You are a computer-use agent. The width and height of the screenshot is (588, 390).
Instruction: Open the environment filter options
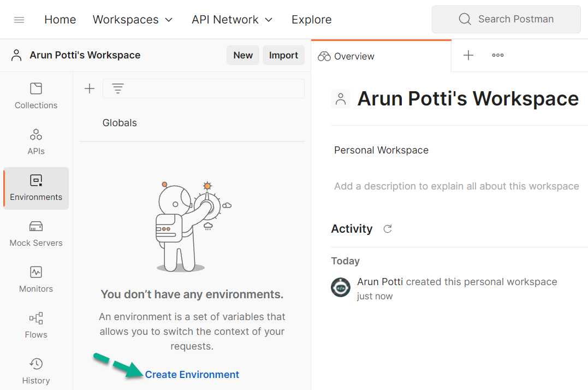click(118, 88)
